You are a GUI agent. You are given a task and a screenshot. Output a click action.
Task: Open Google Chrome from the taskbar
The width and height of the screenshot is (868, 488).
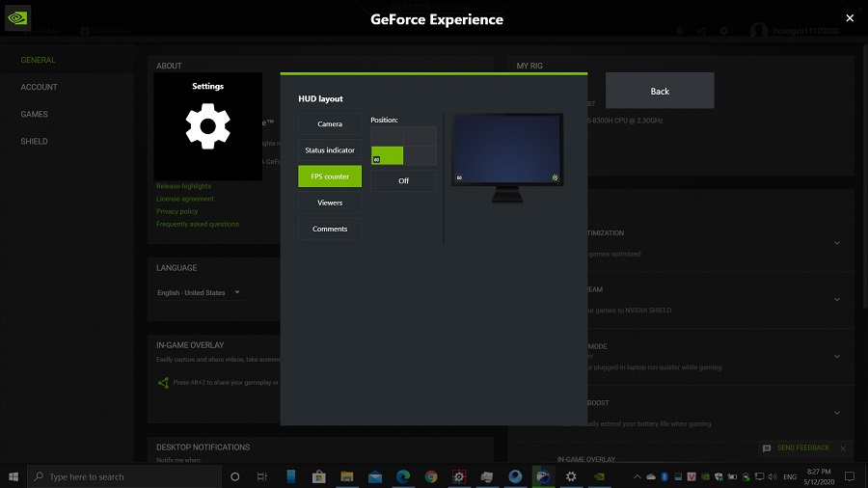click(x=431, y=476)
